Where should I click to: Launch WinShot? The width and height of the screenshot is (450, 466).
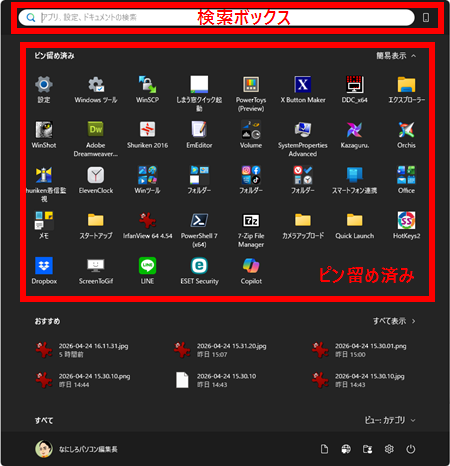[x=44, y=135]
